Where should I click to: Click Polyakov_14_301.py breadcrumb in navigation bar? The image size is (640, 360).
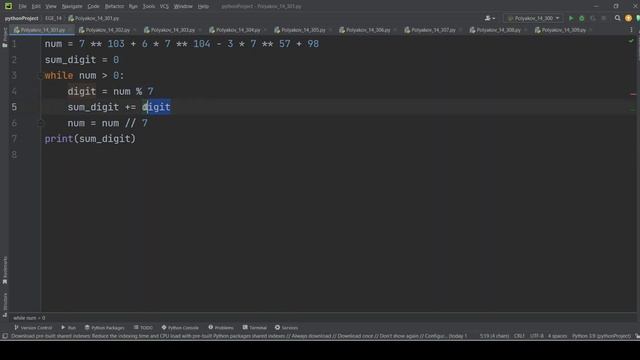point(93,18)
